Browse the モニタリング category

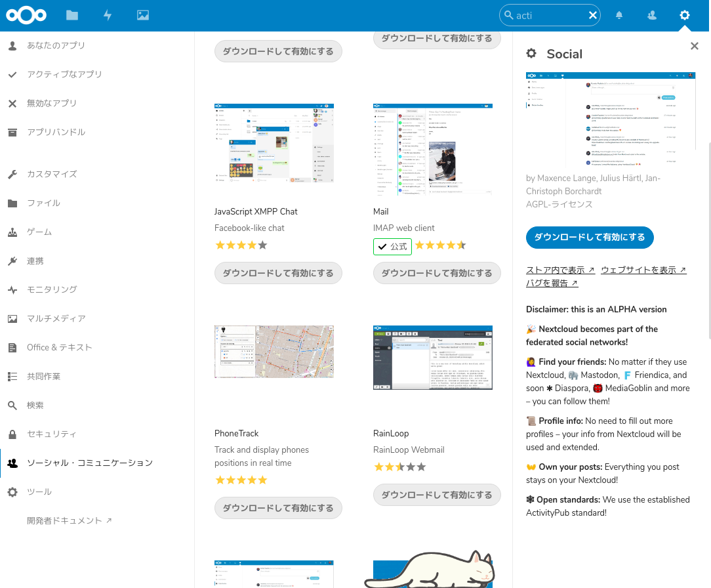52,290
